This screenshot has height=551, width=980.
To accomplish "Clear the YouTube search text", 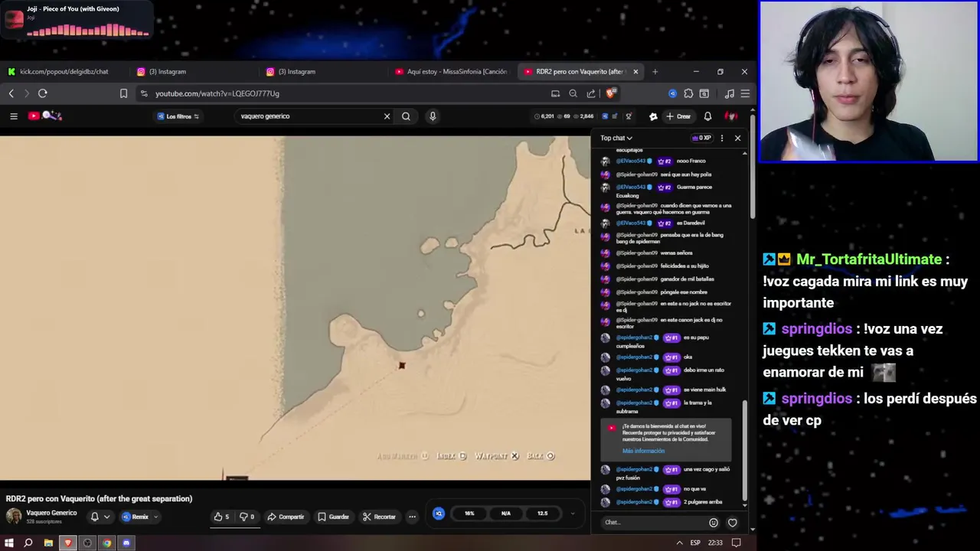I will coord(387,116).
